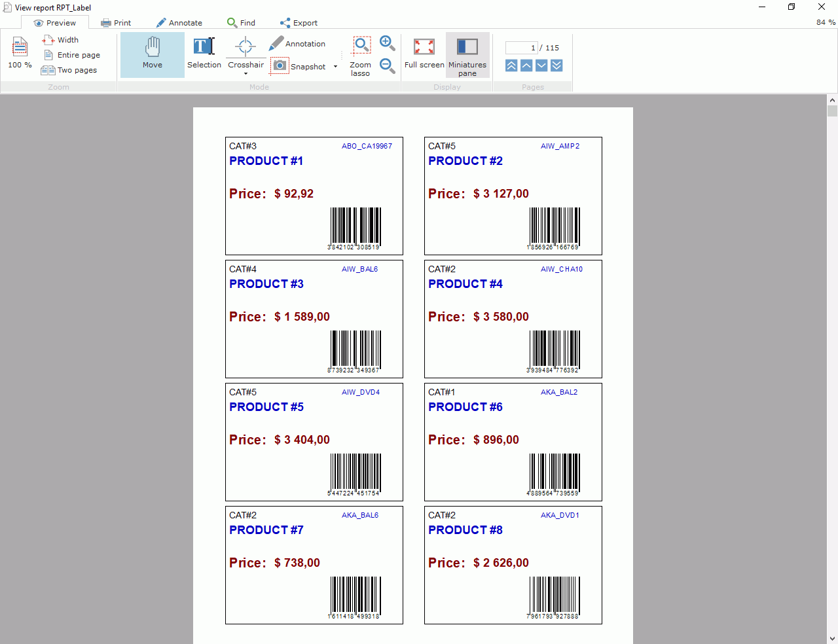Click the PRODUCT #5 barcode
This screenshot has width=838, height=644.
[x=355, y=474]
